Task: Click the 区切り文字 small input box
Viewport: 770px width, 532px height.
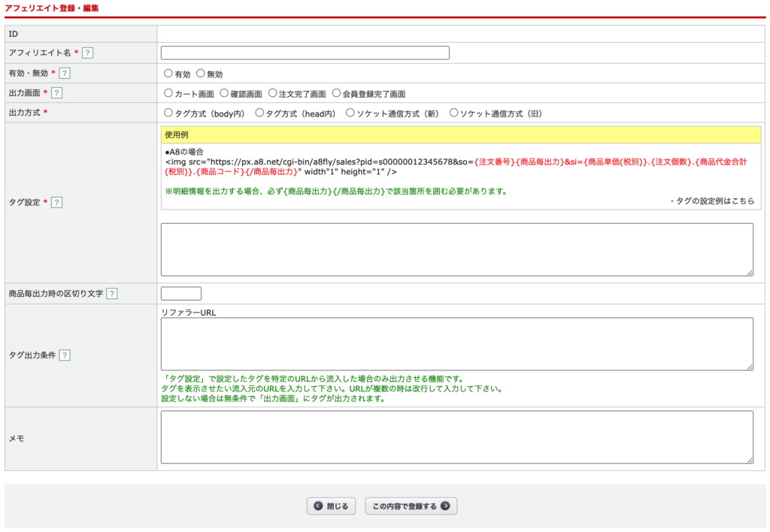Action: pyautogui.click(x=181, y=293)
